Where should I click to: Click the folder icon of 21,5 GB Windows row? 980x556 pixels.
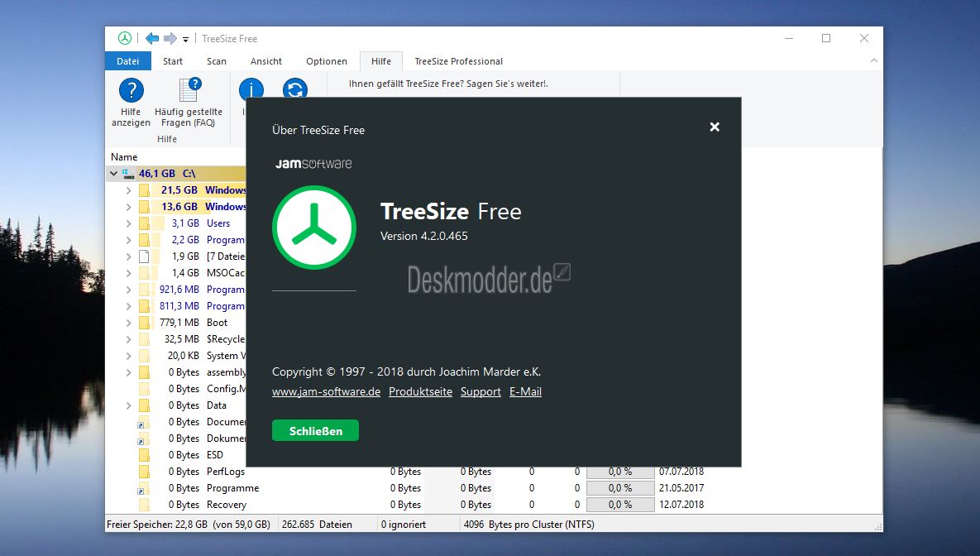(x=145, y=190)
